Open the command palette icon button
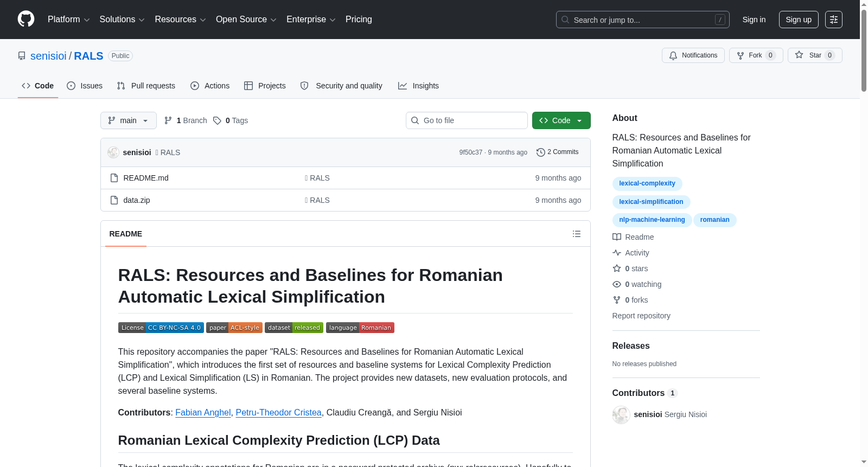This screenshot has height=467, width=868. tap(834, 20)
